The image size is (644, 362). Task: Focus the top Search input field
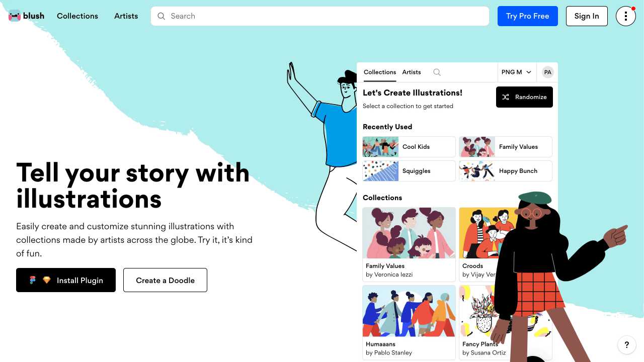point(320,16)
